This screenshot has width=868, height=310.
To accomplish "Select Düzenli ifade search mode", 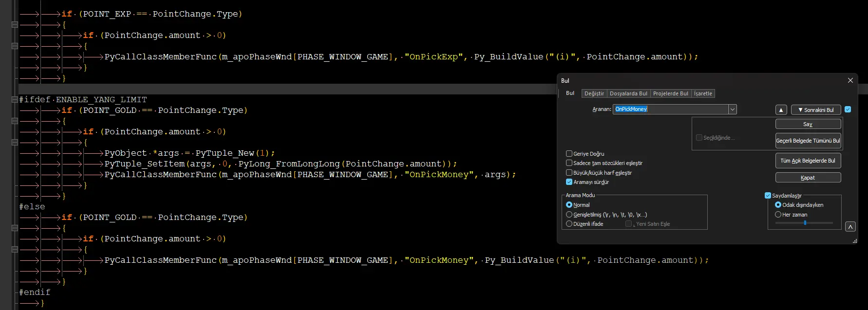I will [x=569, y=224].
